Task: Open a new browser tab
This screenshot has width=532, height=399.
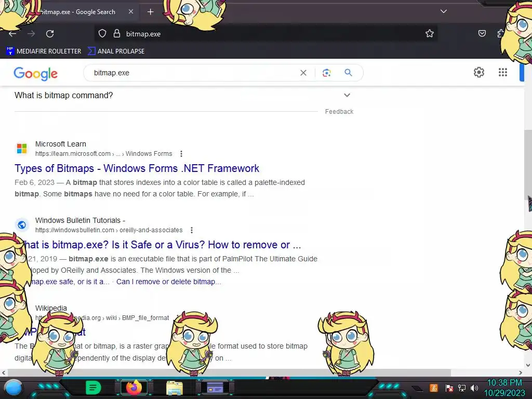Action: coord(150,12)
